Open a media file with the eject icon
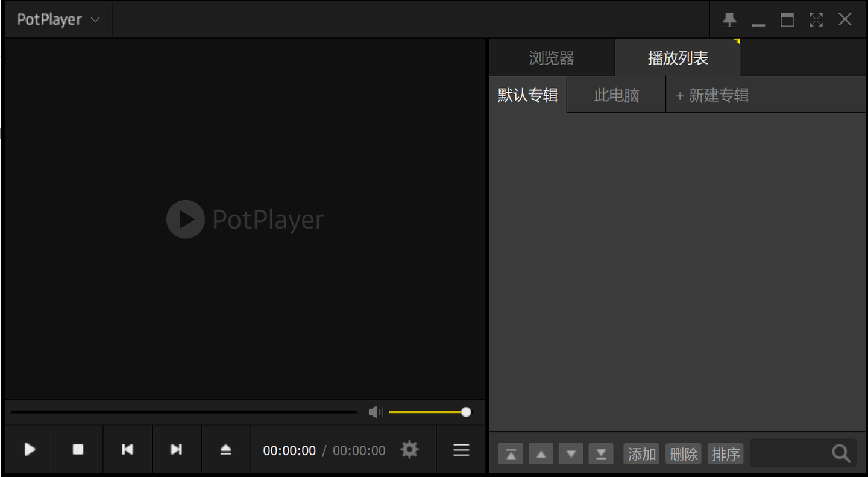Viewport: 868px width, 477px height. [x=225, y=449]
